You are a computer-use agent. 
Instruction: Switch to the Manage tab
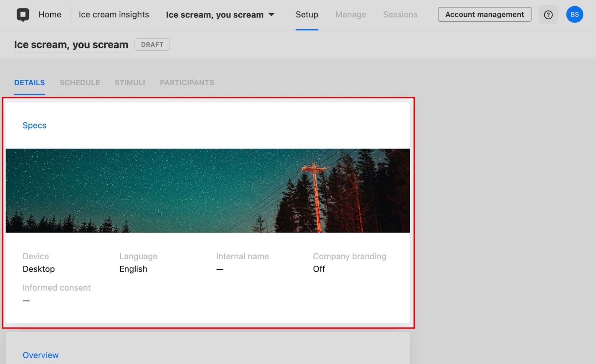click(350, 15)
